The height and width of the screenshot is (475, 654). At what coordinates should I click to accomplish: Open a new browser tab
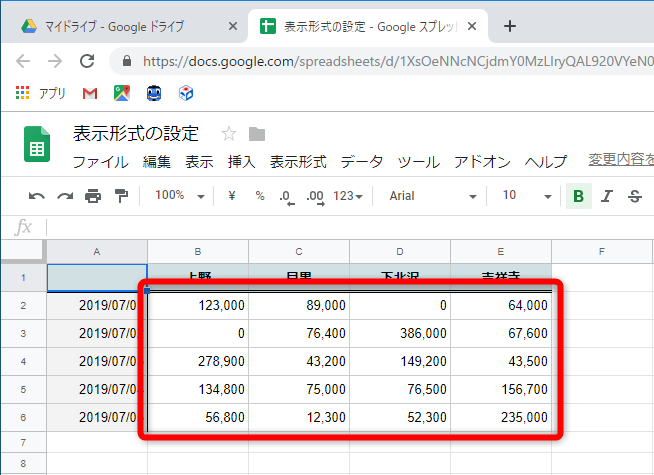510,26
